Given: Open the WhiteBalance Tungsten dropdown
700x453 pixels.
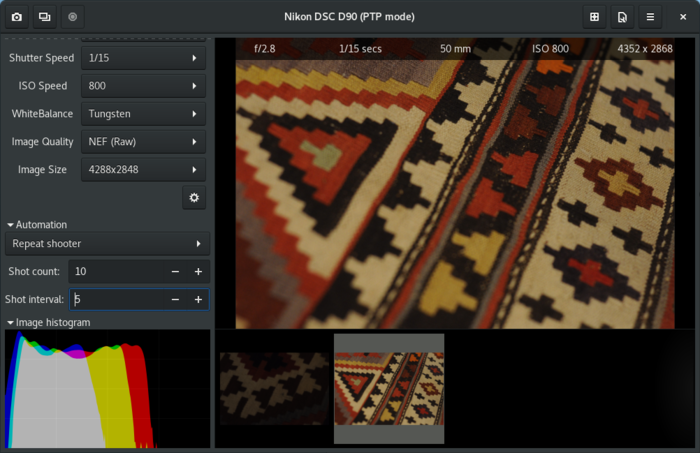Looking at the screenshot, I should tap(143, 114).
